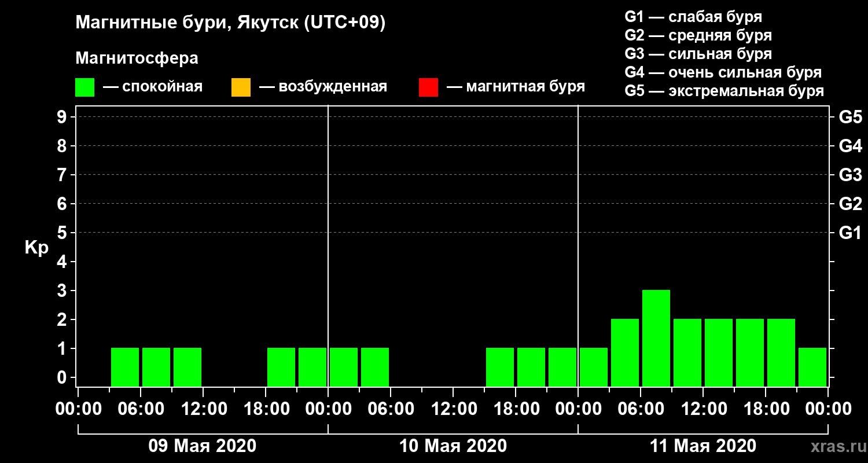Click the 03:00–06:00 bar on 09 May
Image resolution: width=868 pixels, height=463 pixels.
pyautogui.click(x=125, y=367)
